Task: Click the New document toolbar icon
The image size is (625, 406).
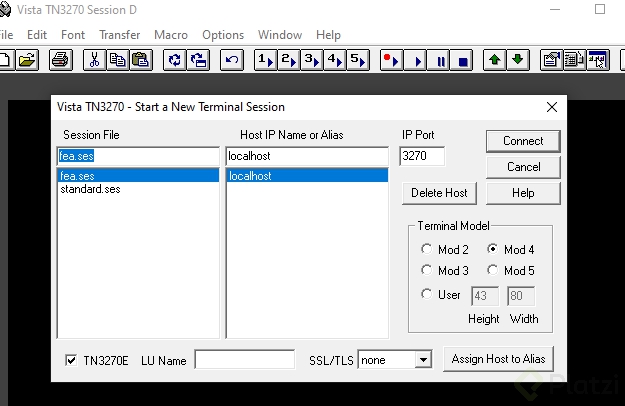Action: tap(6, 60)
